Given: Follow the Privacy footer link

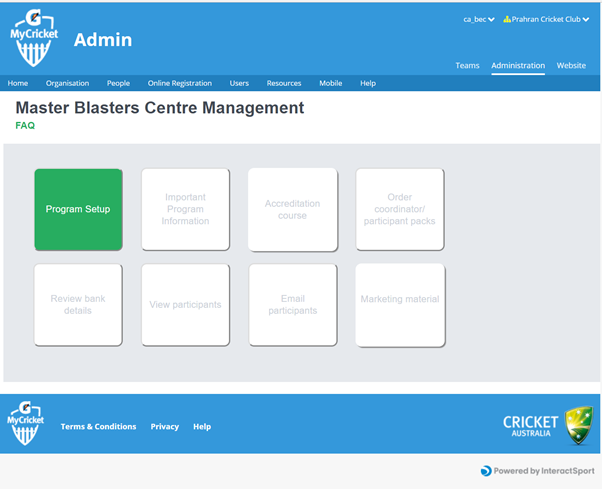Looking at the screenshot, I should pyautogui.click(x=165, y=426).
